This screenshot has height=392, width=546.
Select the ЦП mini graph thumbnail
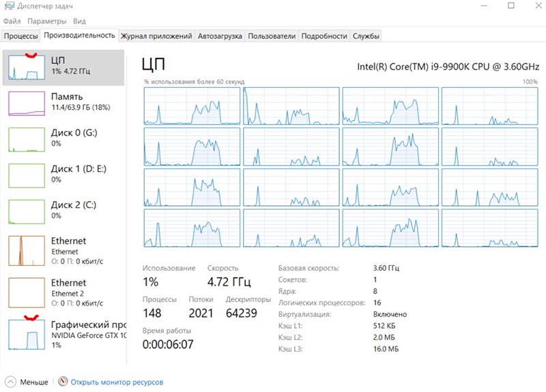pyautogui.click(x=27, y=67)
